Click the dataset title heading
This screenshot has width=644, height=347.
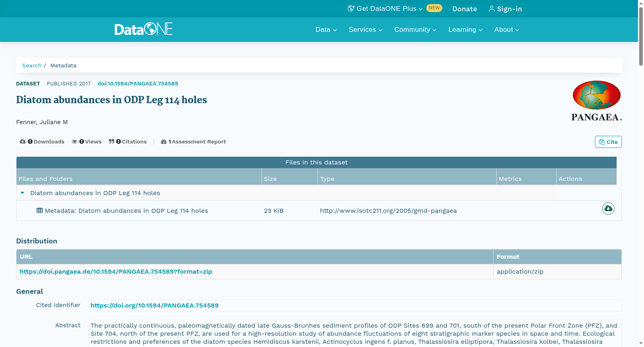point(111,100)
